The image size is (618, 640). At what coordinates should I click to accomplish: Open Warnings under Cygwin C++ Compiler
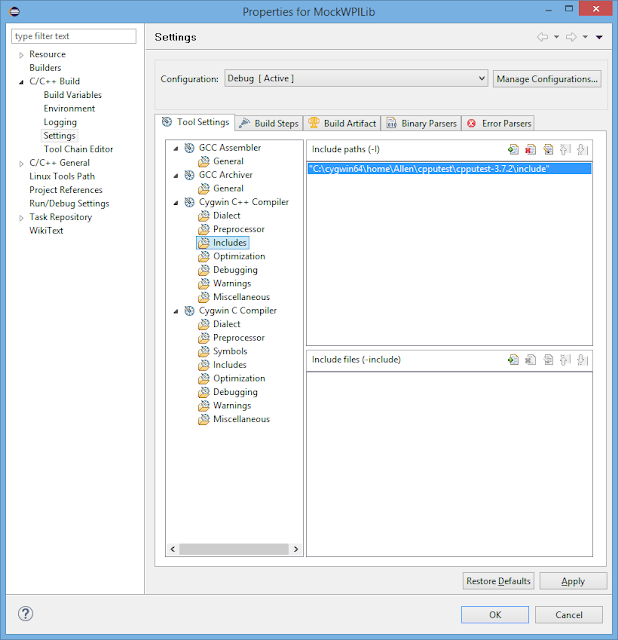click(232, 283)
